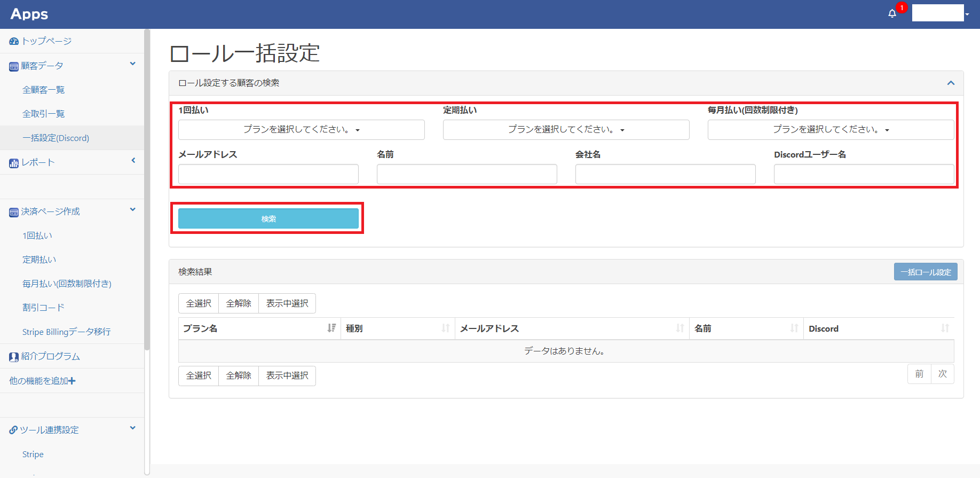This screenshot has height=478, width=980.
Task: Click top 全解除 button above table
Action: pyautogui.click(x=239, y=303)
